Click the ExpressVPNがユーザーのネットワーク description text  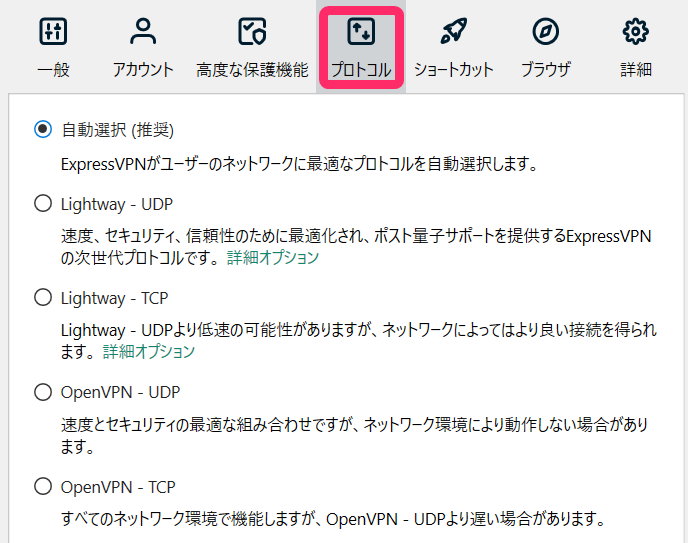(299, 164)
